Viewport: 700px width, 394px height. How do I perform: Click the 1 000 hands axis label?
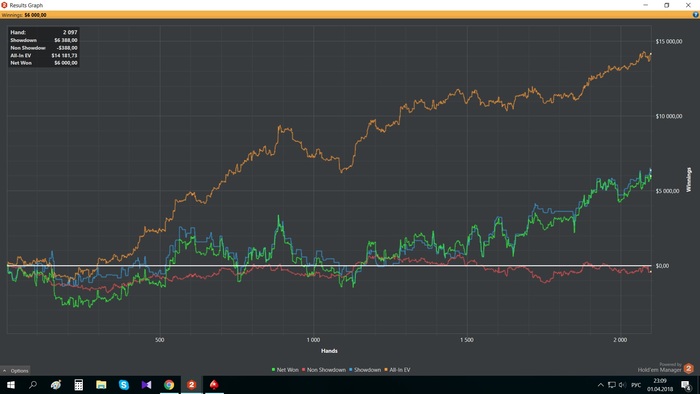(x=313, y=340)
